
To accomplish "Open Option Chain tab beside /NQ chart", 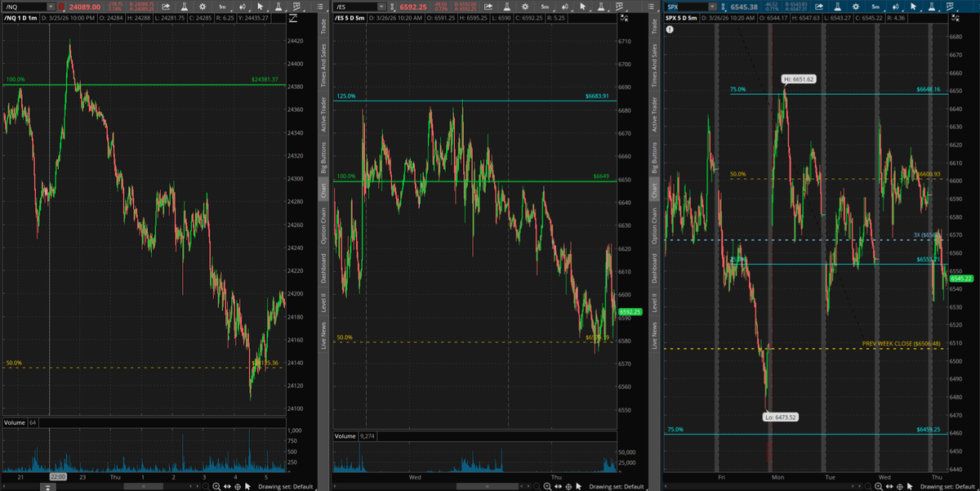I will [x=323, y=225].
